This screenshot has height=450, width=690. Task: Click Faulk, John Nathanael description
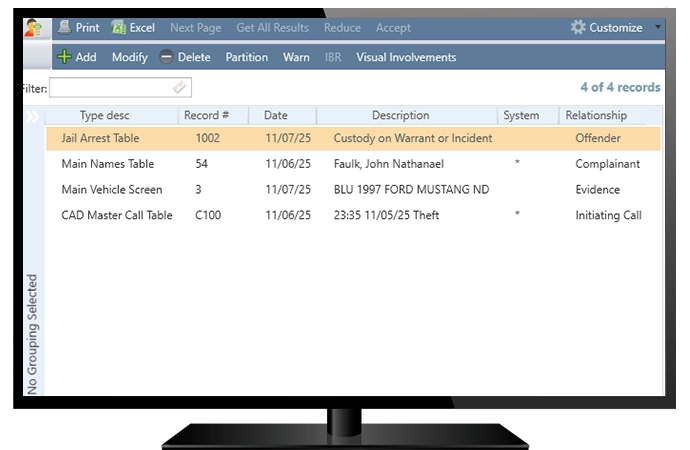coord(389,164)
